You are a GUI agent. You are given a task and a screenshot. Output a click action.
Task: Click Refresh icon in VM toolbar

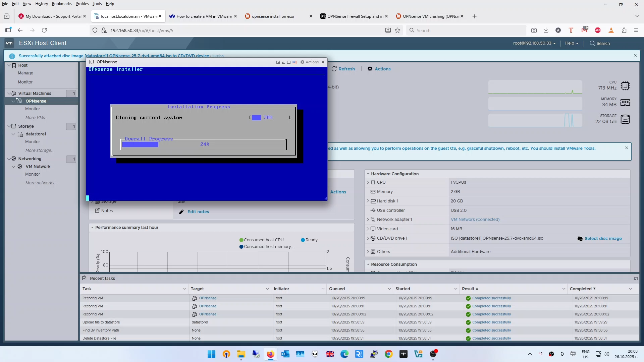(x=334, y=69)
